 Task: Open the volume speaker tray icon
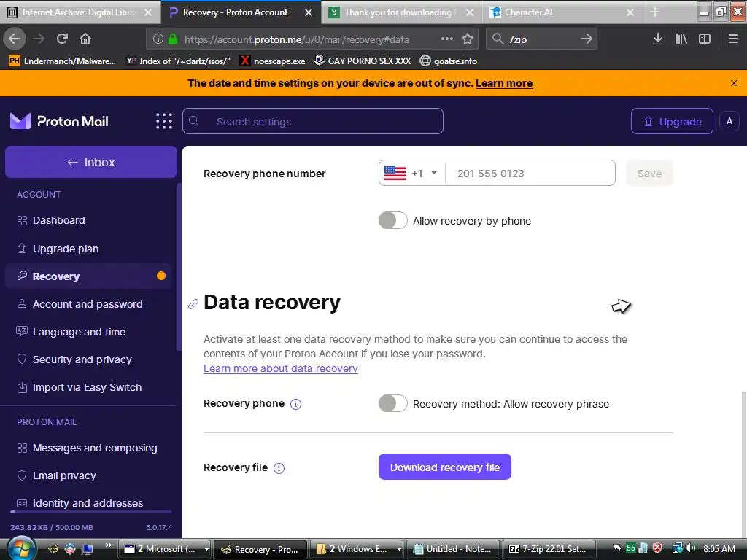coord(691,548)
